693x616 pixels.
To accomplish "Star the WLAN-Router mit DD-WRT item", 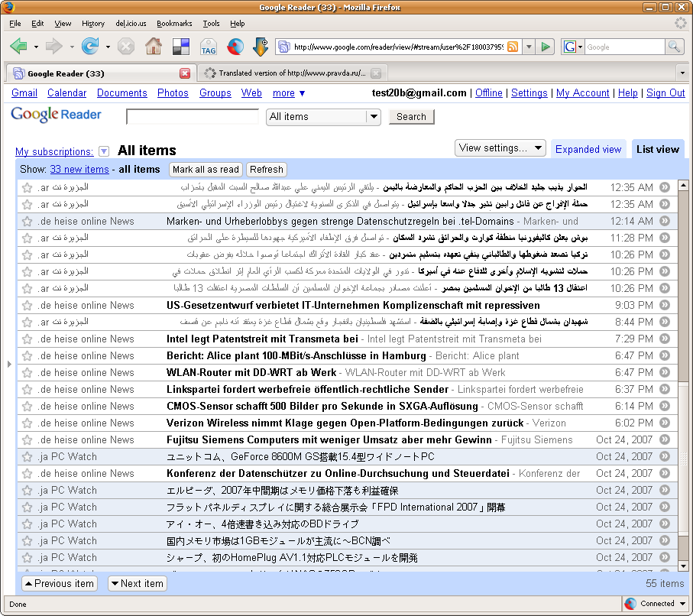I will point(28,372).
